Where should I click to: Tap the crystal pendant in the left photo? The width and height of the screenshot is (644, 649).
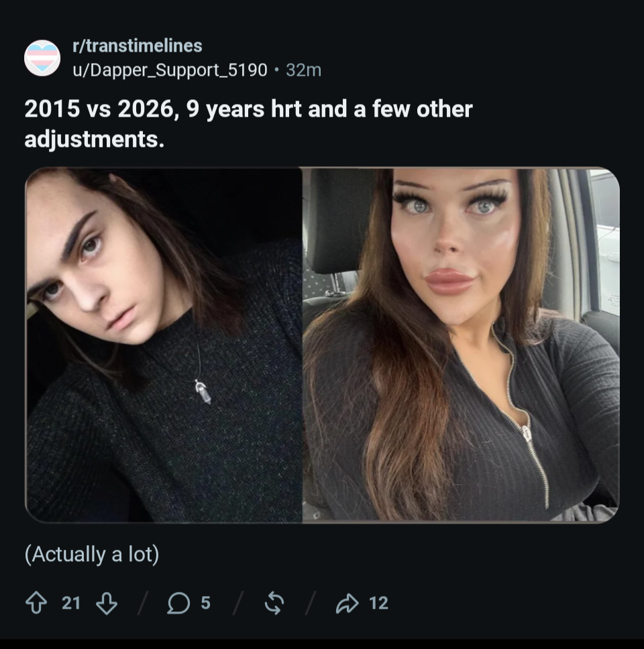(203, 392)
